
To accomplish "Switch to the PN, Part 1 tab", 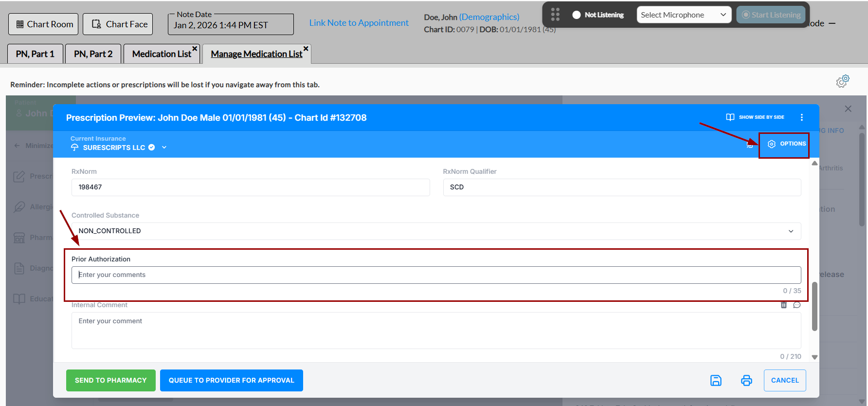I will click(35, 54).
